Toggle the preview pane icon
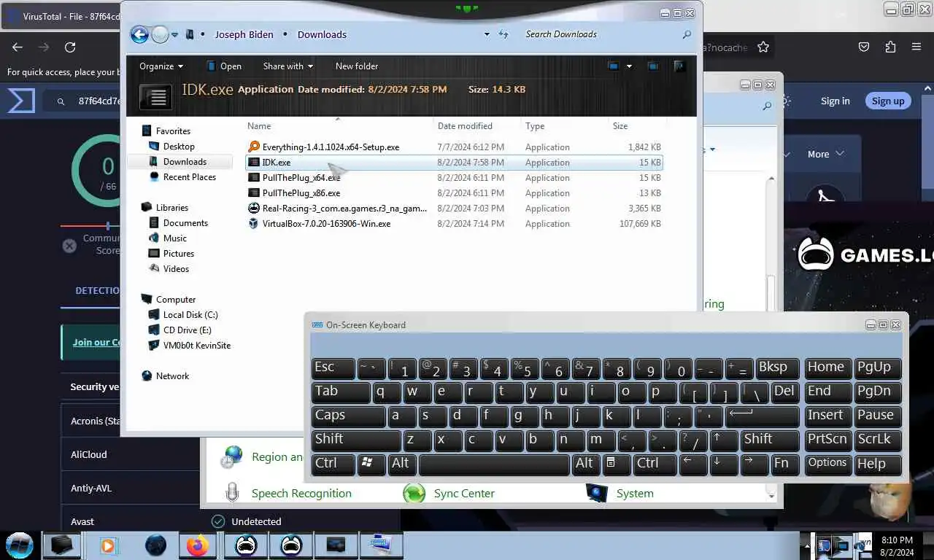Image resolution: width=934 pixels, height=560 pixels. coord(653,66)
